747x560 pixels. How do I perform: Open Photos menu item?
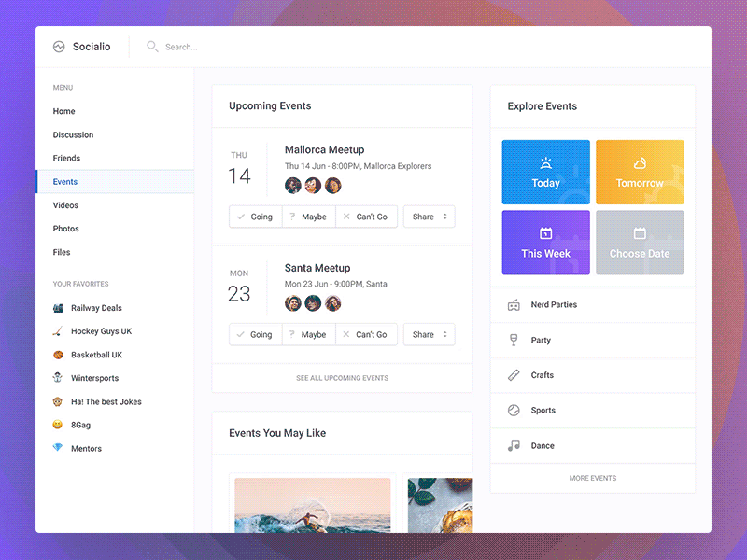tap(115, 229)
